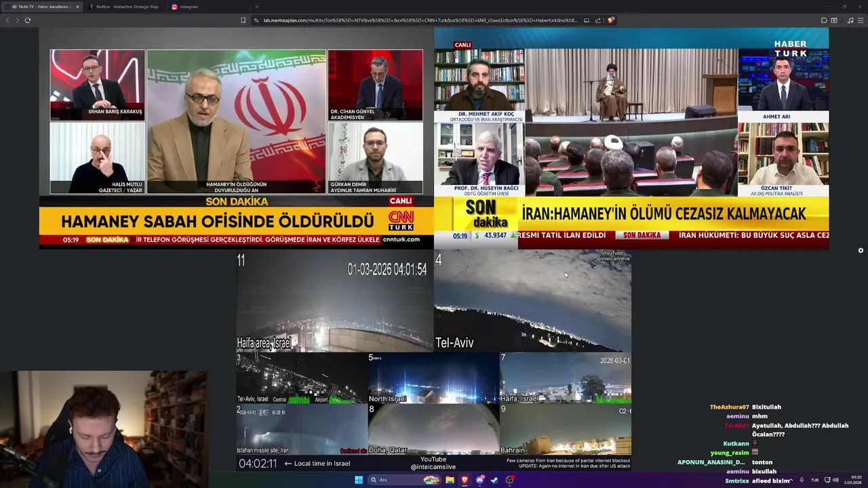Click CANLI badge on Habertürk stream
Screen dimensions: 868x488
coord(462,45)
